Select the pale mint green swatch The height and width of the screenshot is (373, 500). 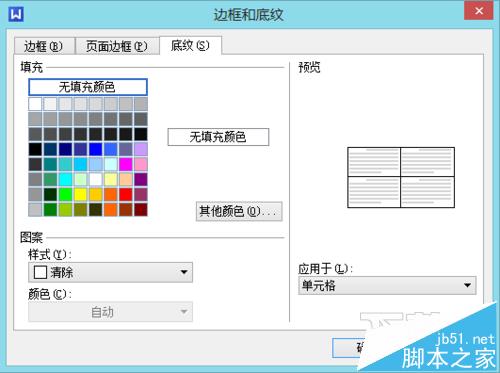[x=80, y=180]
